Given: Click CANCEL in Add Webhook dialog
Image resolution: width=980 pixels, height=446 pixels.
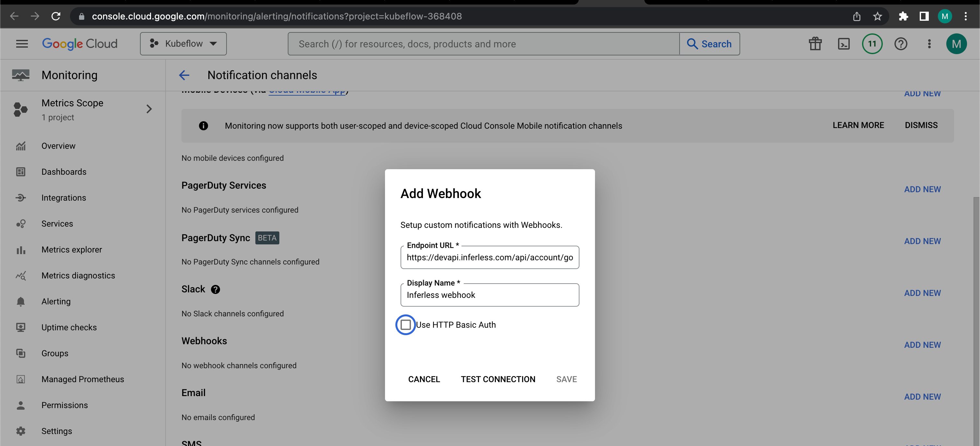Looking at the screenshot, I should pyautogui.click(x=424, y=379).
